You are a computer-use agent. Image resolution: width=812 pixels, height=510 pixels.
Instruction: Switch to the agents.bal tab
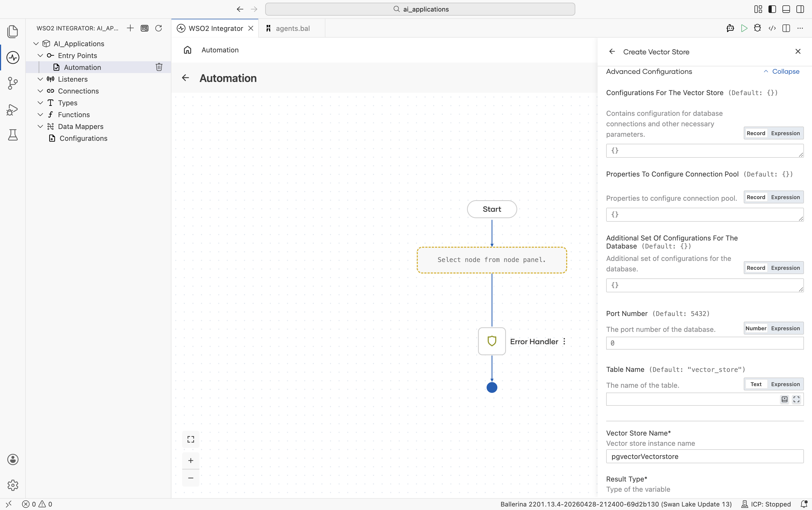(x=292, y=28)
